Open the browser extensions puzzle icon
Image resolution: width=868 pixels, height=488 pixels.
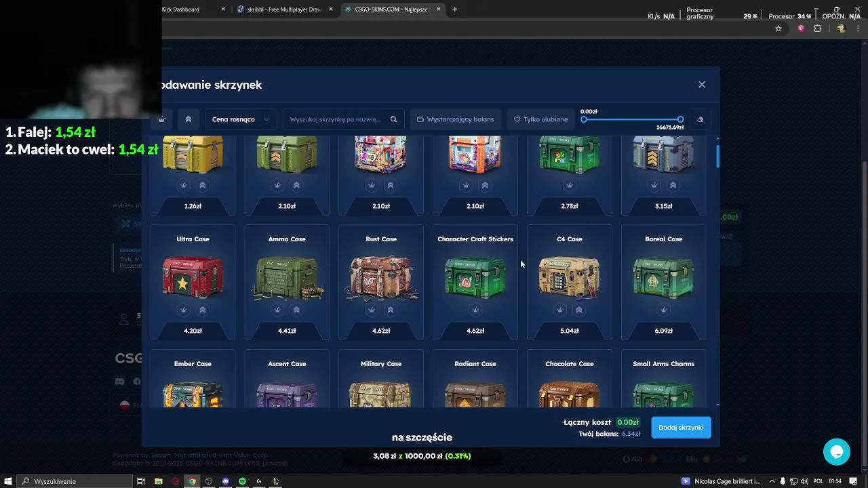point(818,28)
